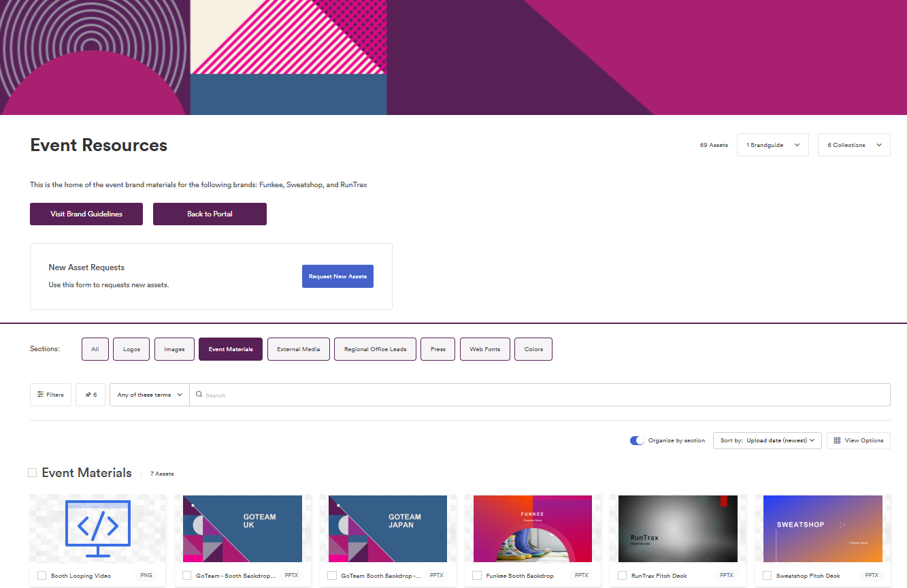Open the Filters panel icon button

point(41,395)
